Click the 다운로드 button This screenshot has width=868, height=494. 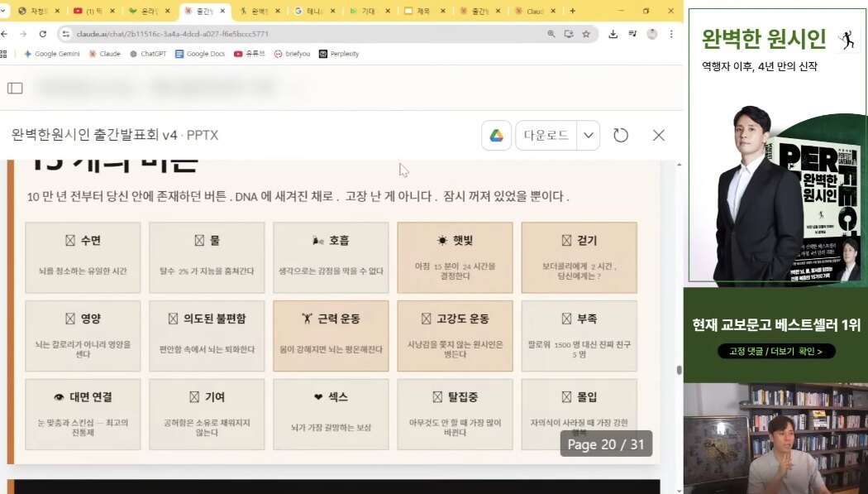click(x=546, y=136)
